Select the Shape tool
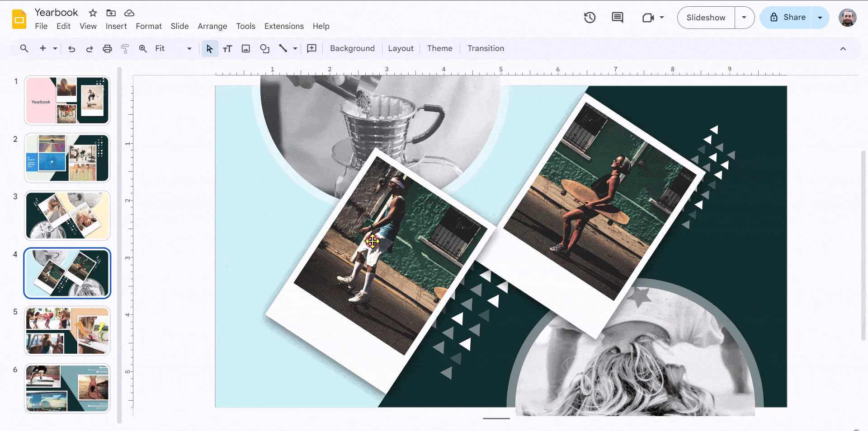The height and width of the screenshot is (431, 868). coord(265,48)
